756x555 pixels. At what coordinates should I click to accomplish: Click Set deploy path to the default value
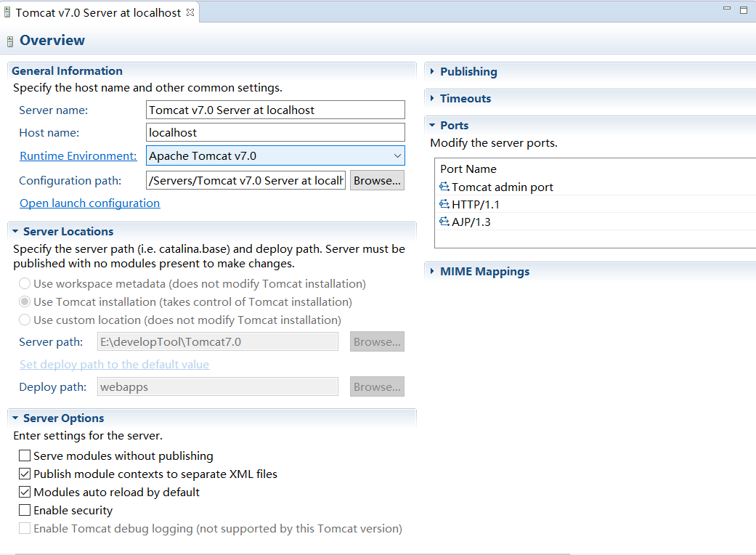114,364
